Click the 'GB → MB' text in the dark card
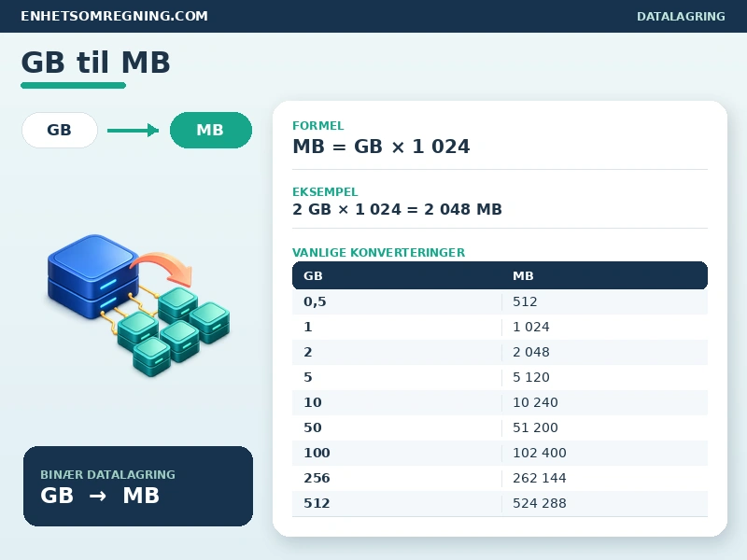Viewport: 747px width, 560px height. pos(100,496)
